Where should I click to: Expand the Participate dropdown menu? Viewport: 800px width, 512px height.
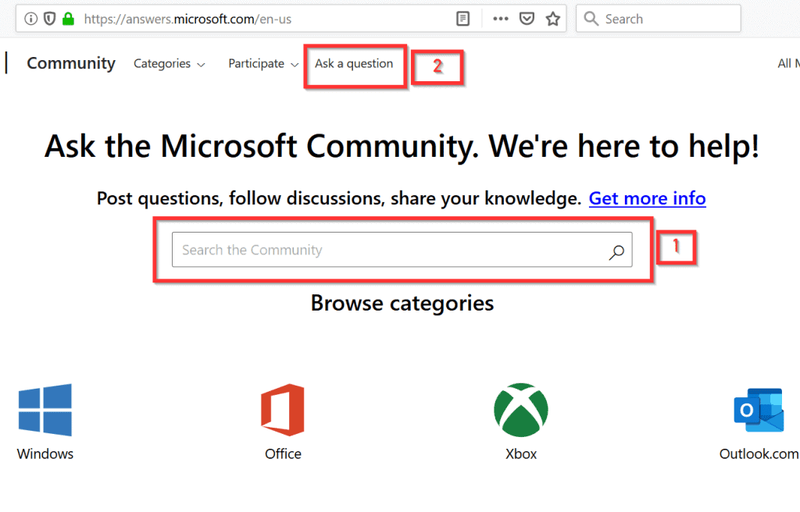[x=263, y=64]
